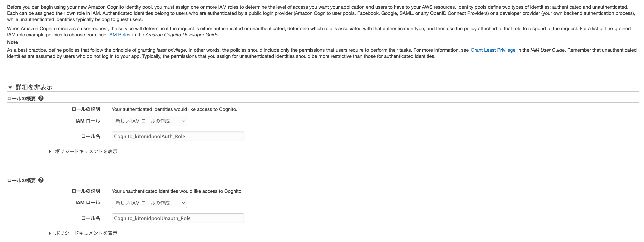Open the authenticated role IAM ロール dropdown
Viewport: 644px width, 242px height.
coord(149,121)
